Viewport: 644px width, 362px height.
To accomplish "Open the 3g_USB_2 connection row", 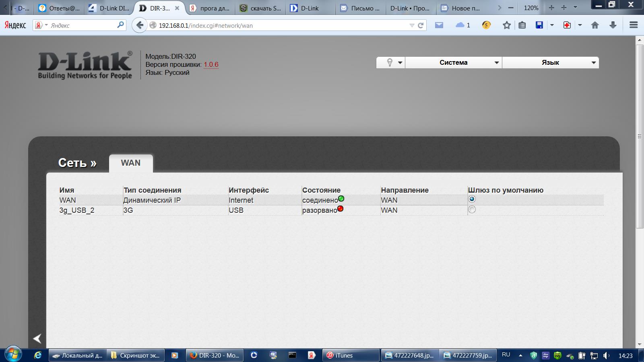I will click(331, 210).
